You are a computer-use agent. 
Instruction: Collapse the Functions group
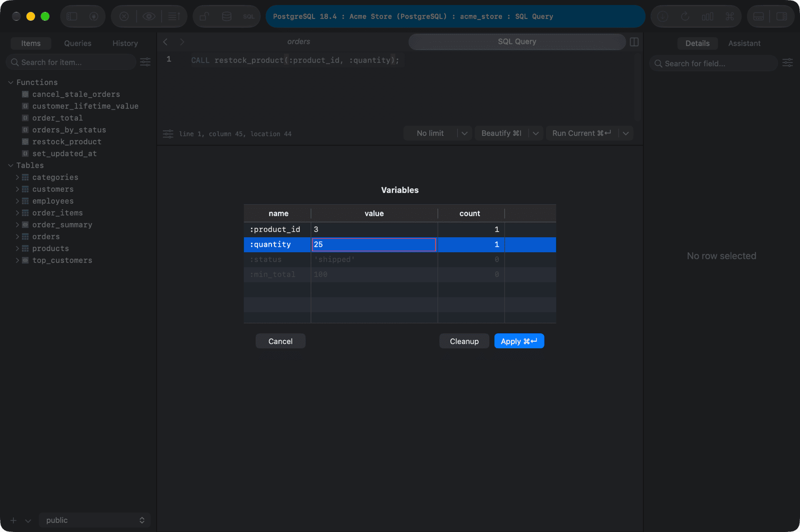click(10, 82)
